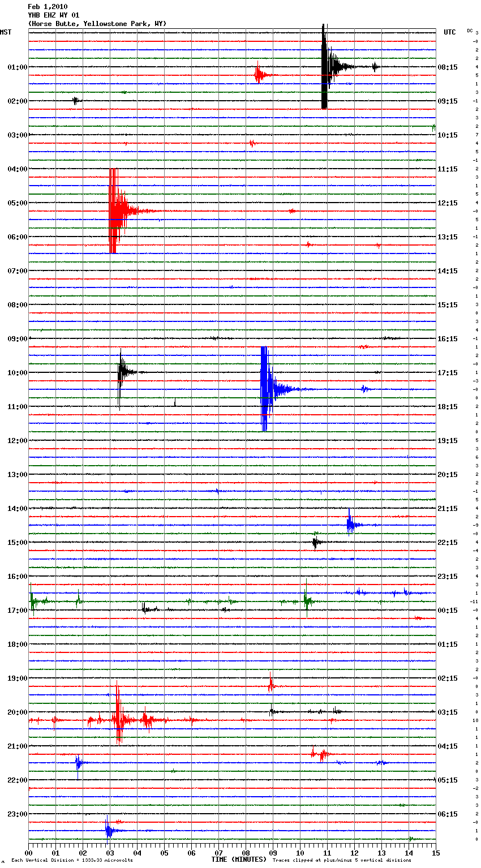Click the '06:15' UTC time label
Image resolution: width=481 pixels, height=868 pixels.
click(448, 814)
